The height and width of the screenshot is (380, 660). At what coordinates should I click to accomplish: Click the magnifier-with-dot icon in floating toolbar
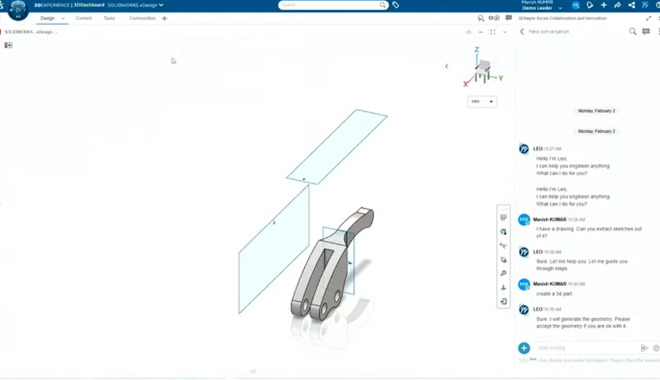point(503,231)
